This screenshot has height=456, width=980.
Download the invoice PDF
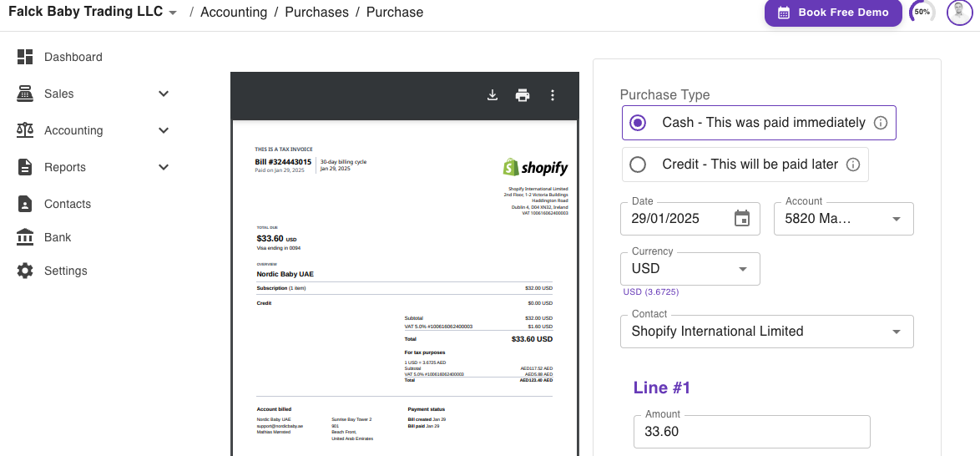point(493,95)
